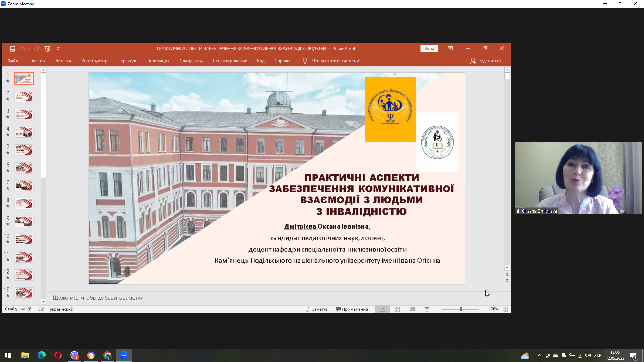The width and height of the screenshot is (644, 362).
Task: Click the Вход sign-in button
Action: coord(429,48)
